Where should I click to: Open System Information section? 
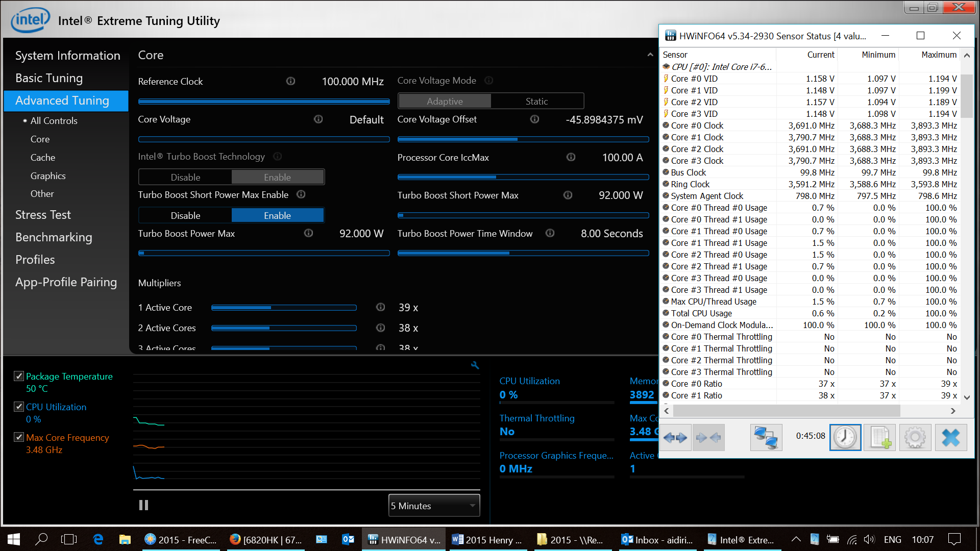68,55
